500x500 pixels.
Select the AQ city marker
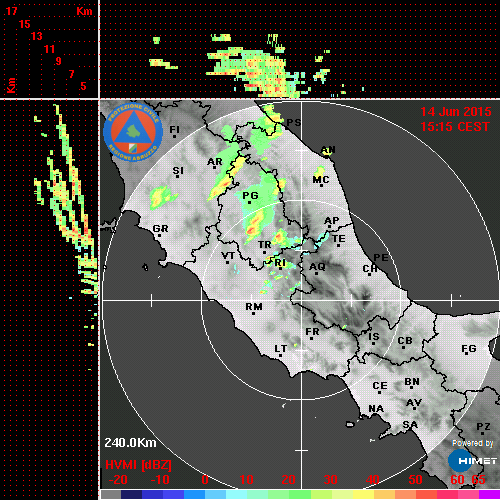316,274
